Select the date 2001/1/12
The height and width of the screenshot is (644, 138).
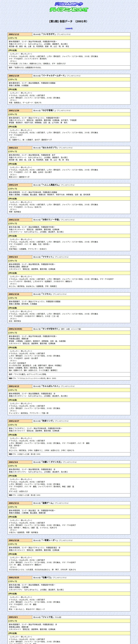pyautogui.click(x=14, y=34)
